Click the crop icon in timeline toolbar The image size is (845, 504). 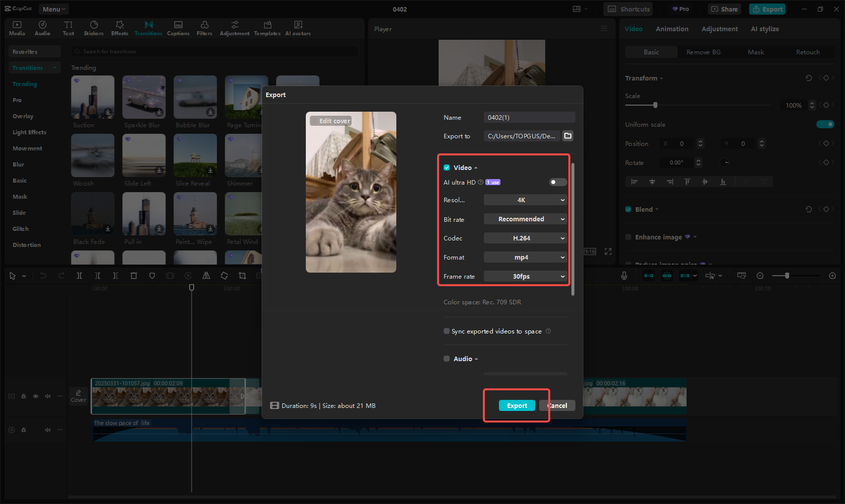tap(242, 276)
